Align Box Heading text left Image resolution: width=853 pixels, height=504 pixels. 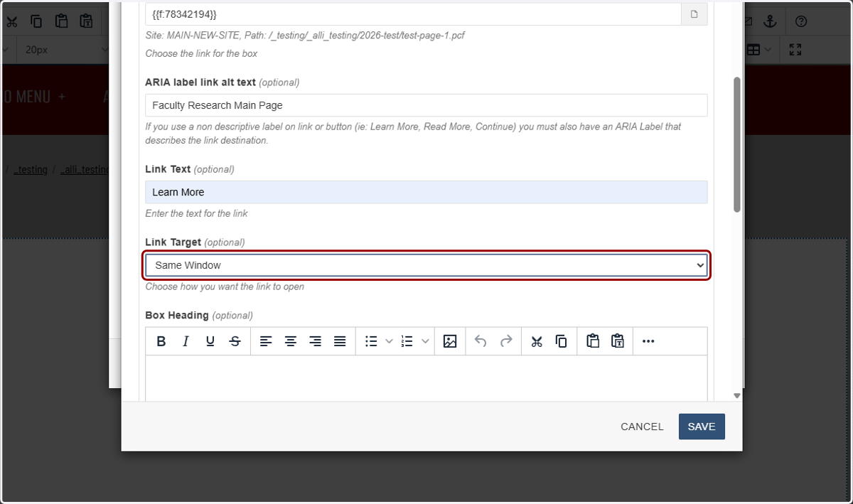coord(266,341)
